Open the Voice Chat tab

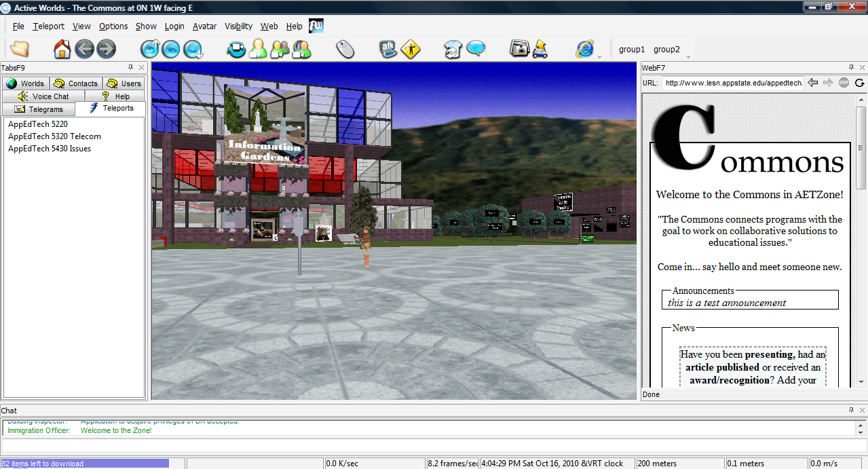43,96
